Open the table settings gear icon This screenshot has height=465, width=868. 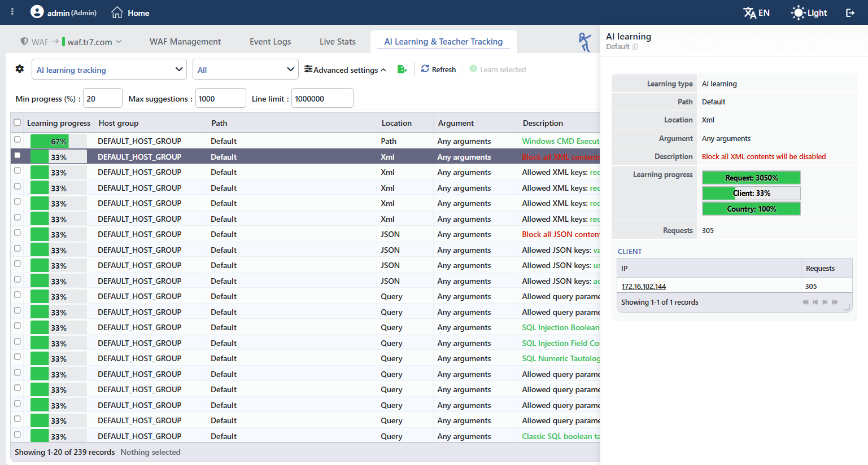[20, 69]
